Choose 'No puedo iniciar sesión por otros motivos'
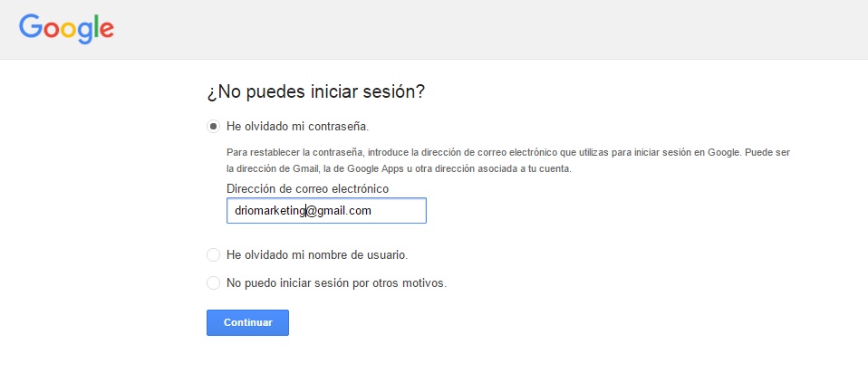 click(213, 282)
